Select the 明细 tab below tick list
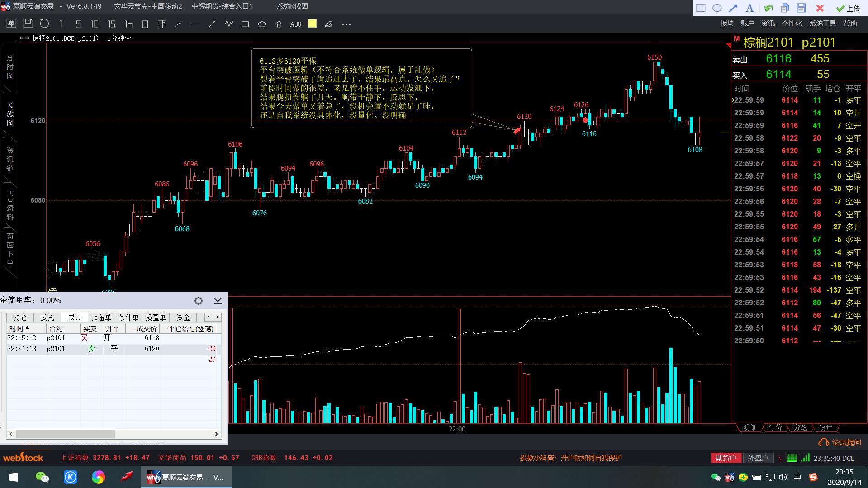Screen dimensions: 868x488 click(x=749, y=427)
